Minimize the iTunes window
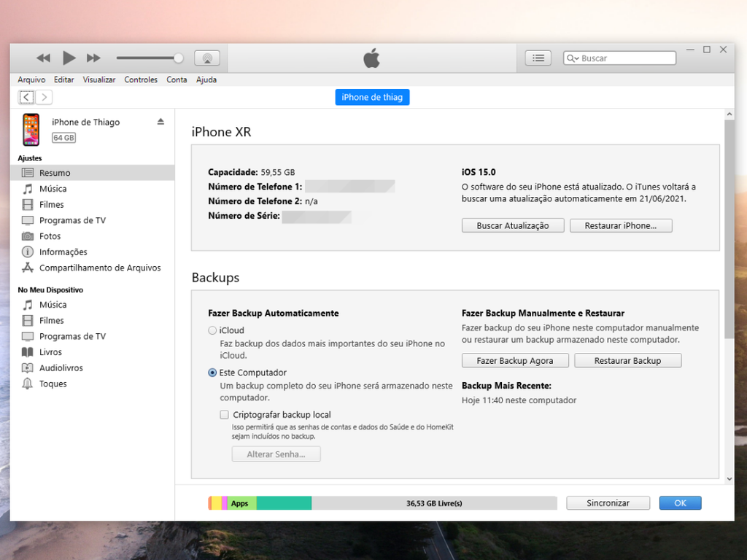 tap(690, 50)
